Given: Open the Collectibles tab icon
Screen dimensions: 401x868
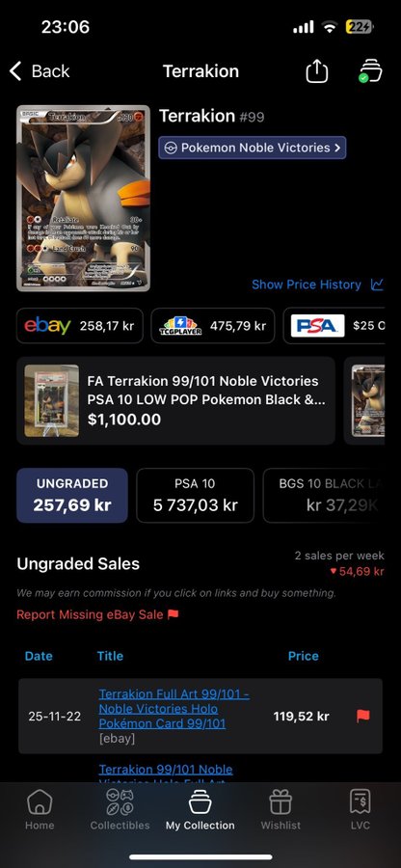Looking at the screenshot, I should [x=120, y=801].
